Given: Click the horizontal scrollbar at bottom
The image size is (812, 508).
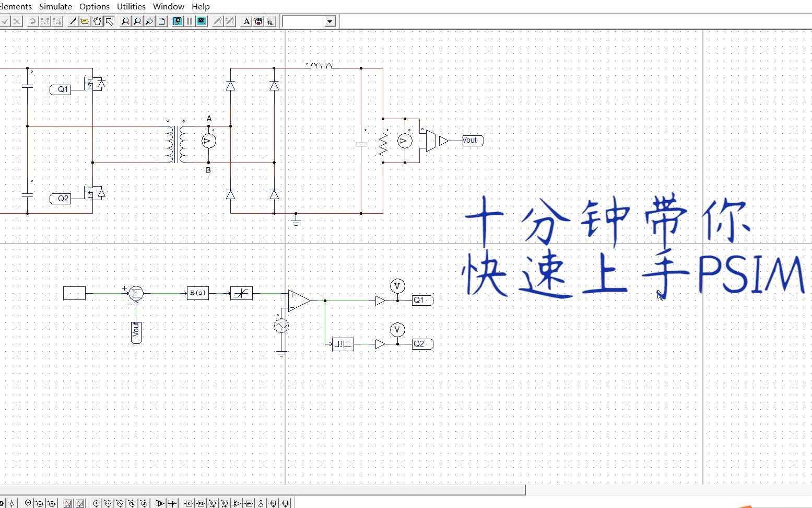Looking at the screenshot, I should point(263,490).
